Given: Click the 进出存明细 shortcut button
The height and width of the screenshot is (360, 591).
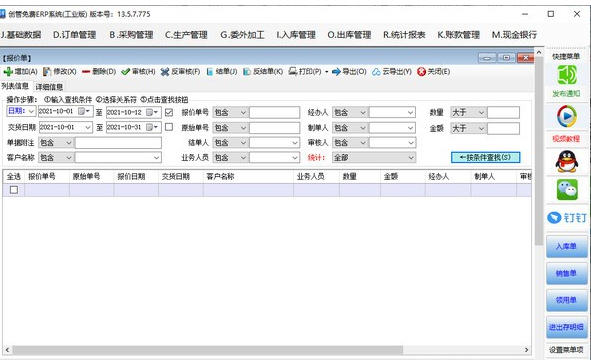Looking at the screenshot, I should click(x=567, y=327).
